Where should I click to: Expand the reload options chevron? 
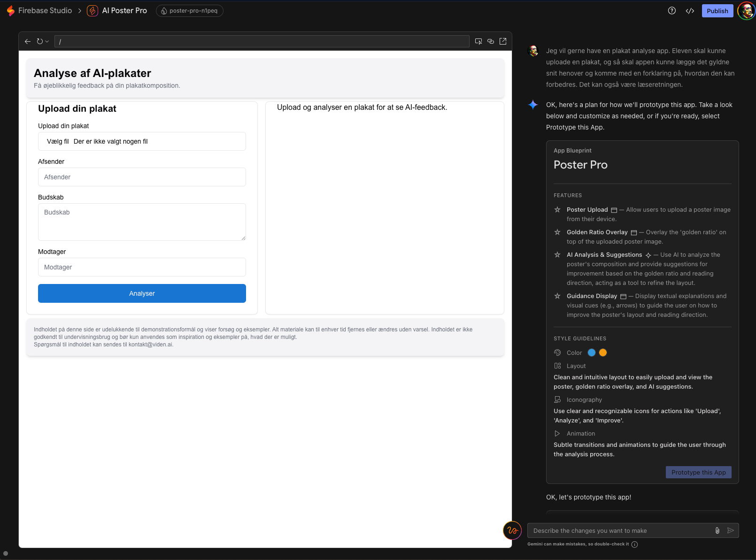(47, 41)
